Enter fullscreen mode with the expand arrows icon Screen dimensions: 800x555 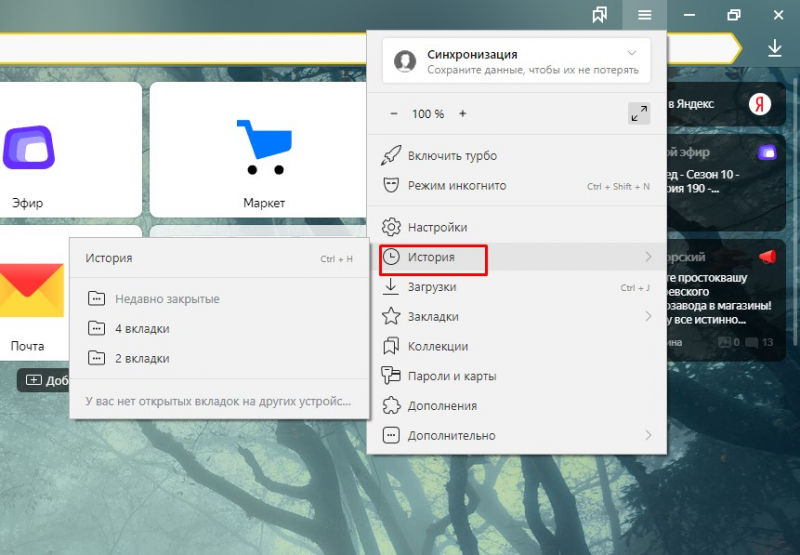[x=639, y=114]
